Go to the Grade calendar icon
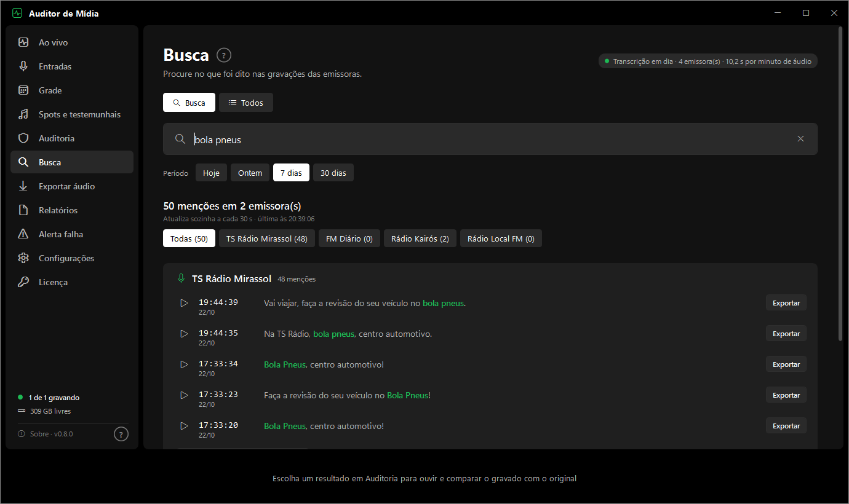849x504 pixels. pos(23,90)
